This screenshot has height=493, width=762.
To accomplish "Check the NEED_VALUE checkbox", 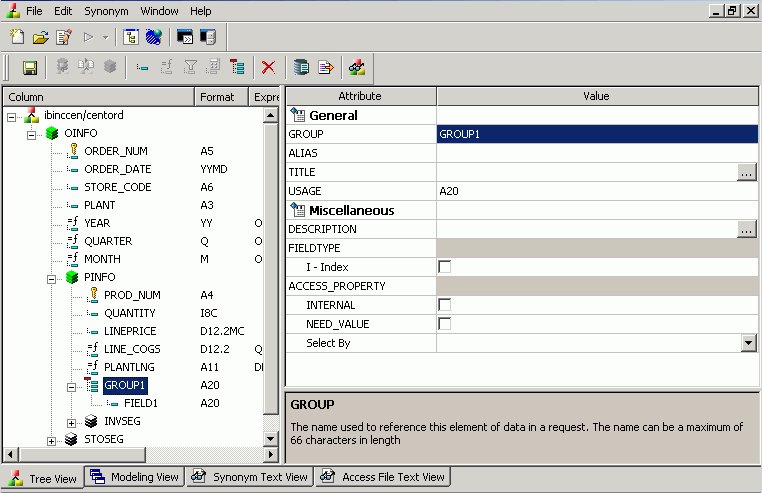I will click(x=445, y=324).
